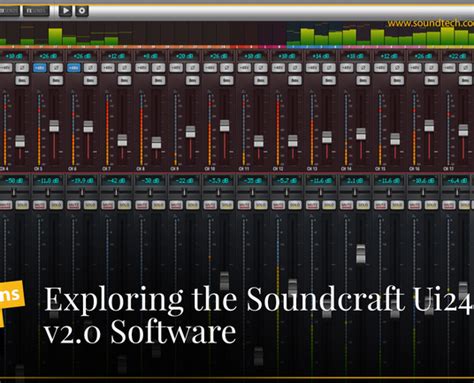The height and width of the screenshot is (383, 474).
Task: Click the CH 15 pan slider
Action: [389, 192]
